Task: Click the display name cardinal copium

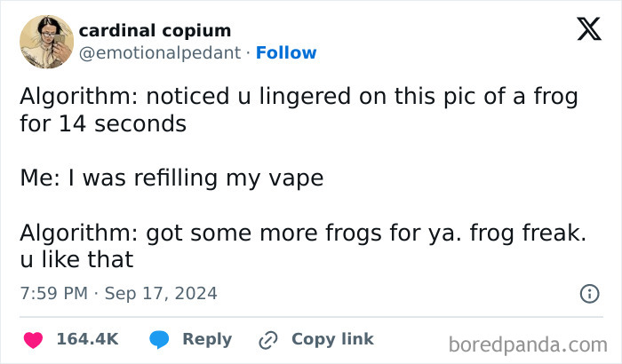Action: click(x=155, y=30)
